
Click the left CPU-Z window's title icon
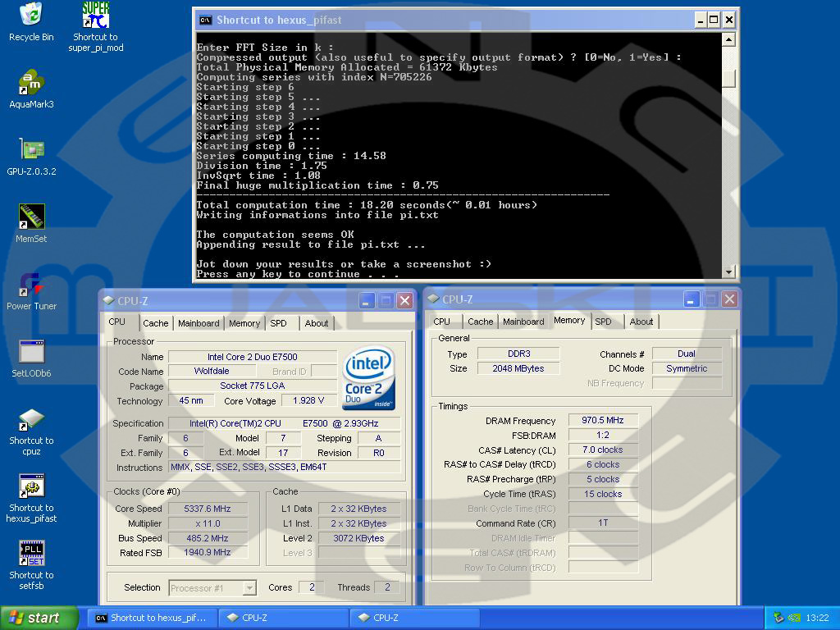pyautogui.click(x=109, y=300)
